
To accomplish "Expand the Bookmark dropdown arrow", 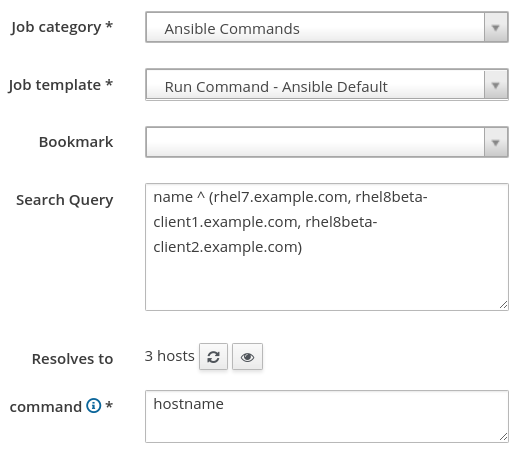I will [496, 142].
